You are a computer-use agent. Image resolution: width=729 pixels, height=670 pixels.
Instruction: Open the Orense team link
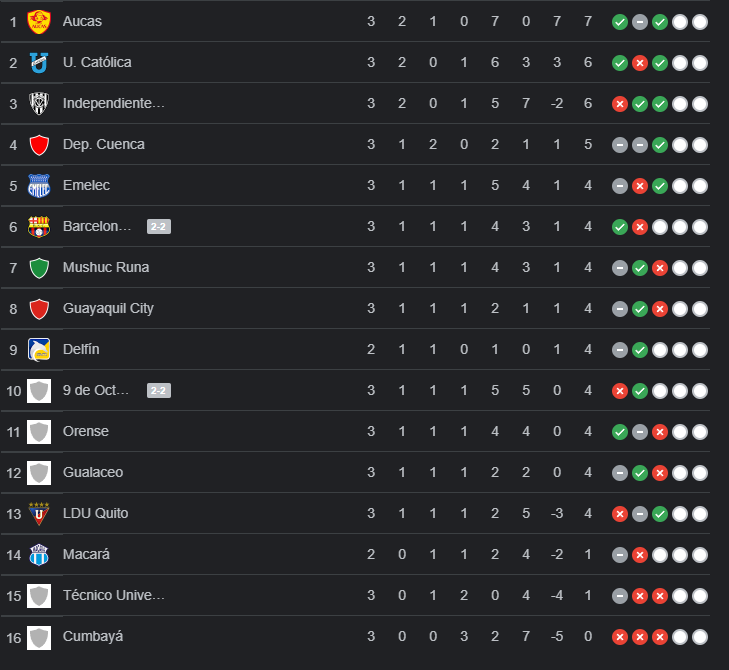tap(86, 431)
